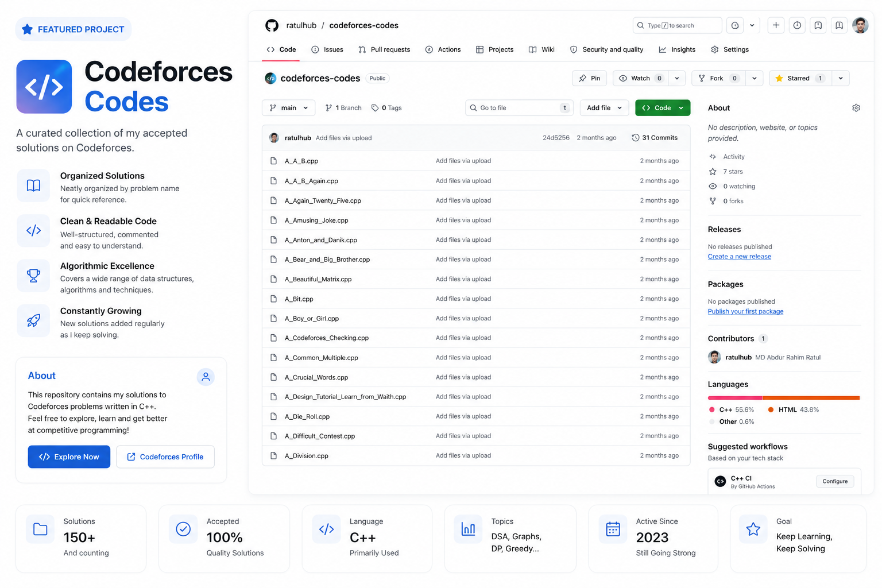Switch to the Issues tab

tap(327, 49)
